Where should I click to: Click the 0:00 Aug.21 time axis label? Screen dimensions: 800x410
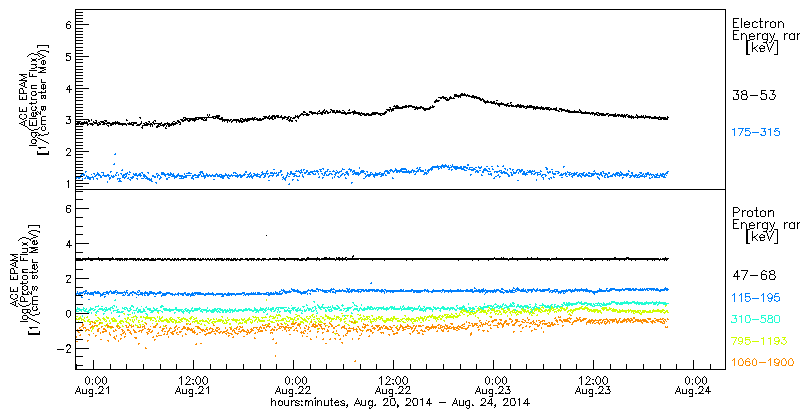(94, 386)
